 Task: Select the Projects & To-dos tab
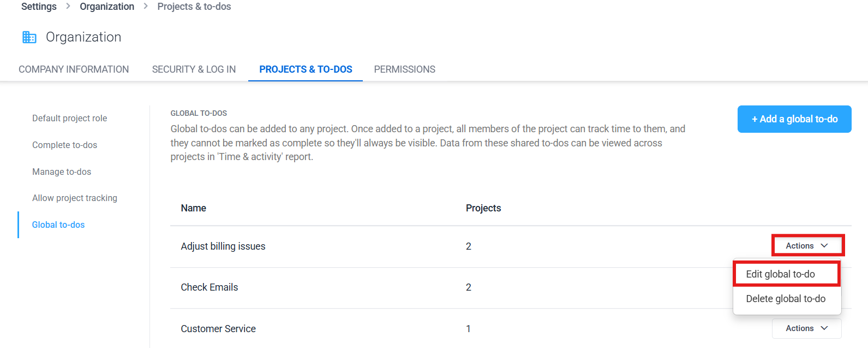pyautogui.click(x=306, y=69)
